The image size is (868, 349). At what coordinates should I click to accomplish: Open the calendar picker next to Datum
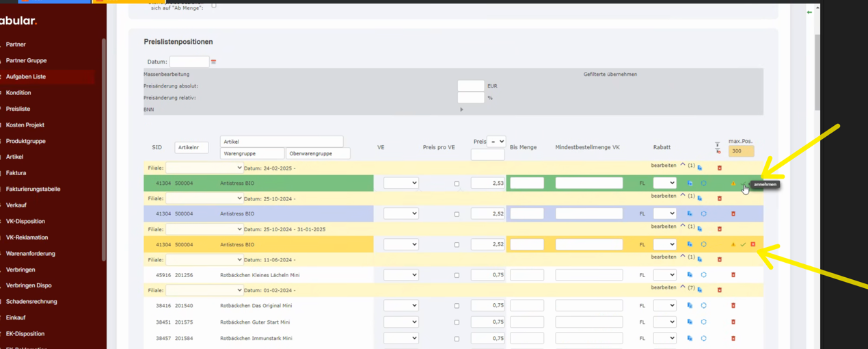coord(213,62)
